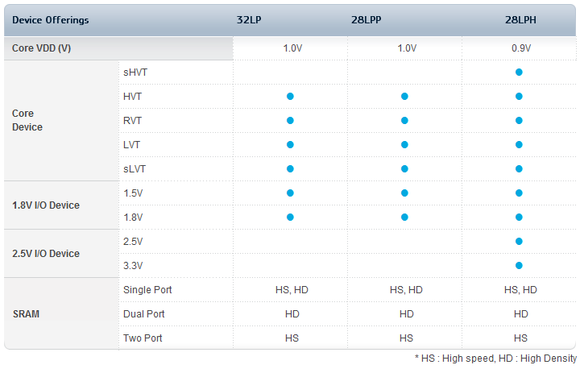This screenshot has width=580, height=369.
Task: Click the 1.5V dot under 28LPP
Action: [405, 193]
